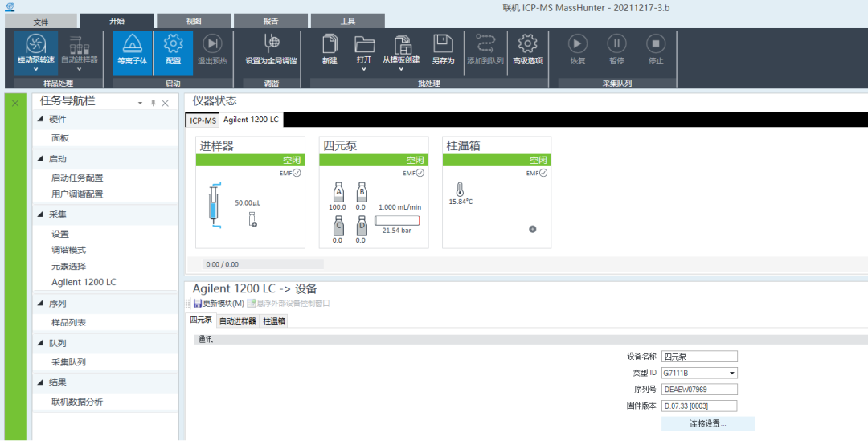Click the add to queue icon (添加到队列)

pyautogui.click(x=485, y=43)
